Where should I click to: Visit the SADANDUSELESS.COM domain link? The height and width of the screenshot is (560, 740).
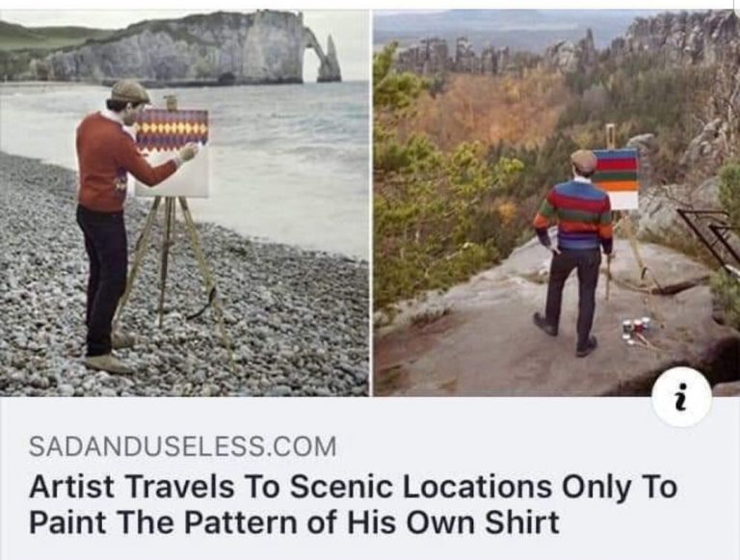(183, 446)
